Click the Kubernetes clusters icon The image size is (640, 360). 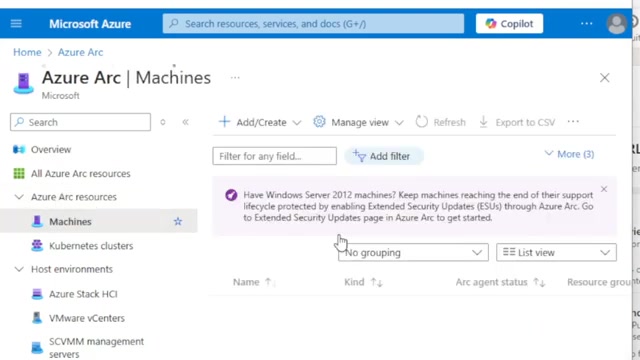click(37, 246)
